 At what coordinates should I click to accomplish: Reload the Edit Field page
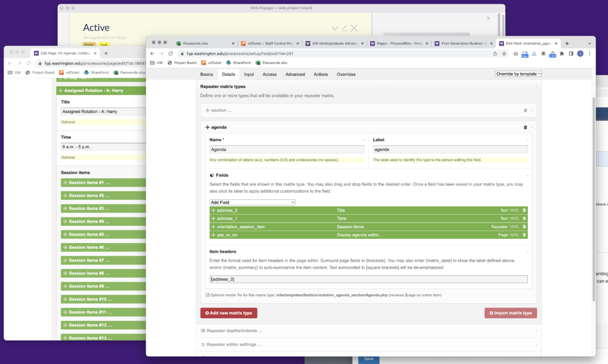(170, 53)
